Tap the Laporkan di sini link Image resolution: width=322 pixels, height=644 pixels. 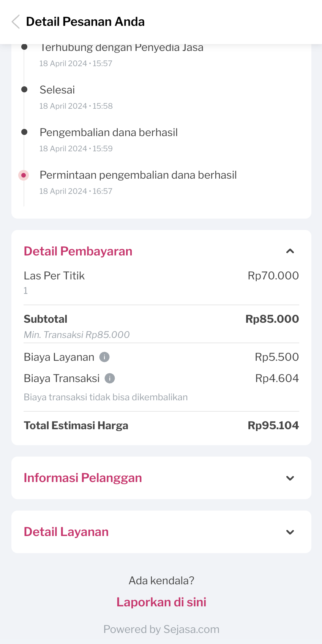(161, 602)
